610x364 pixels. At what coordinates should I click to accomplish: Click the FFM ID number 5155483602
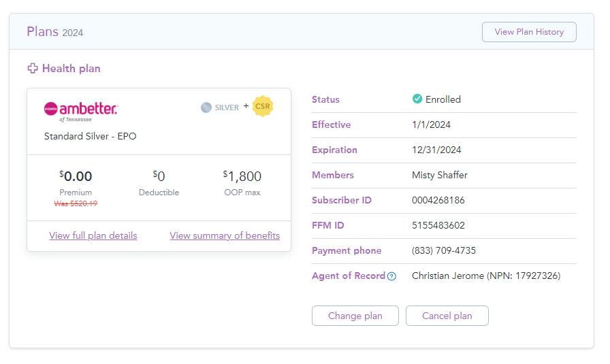click(x=438, y=226)
